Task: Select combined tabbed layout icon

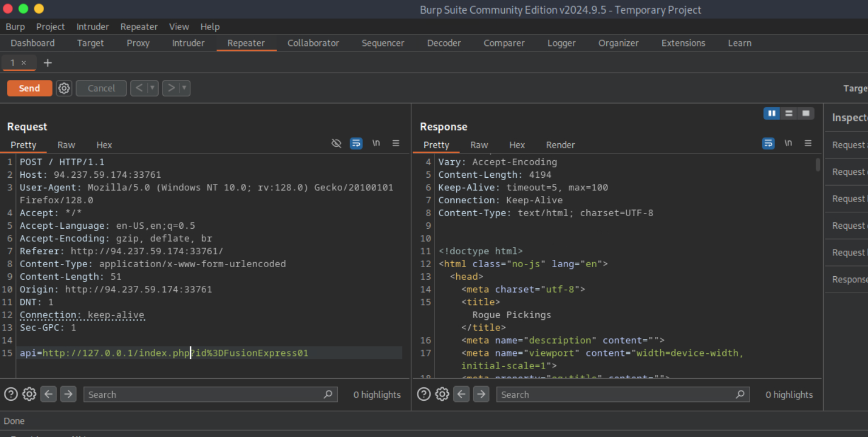Action: [806, 114]
